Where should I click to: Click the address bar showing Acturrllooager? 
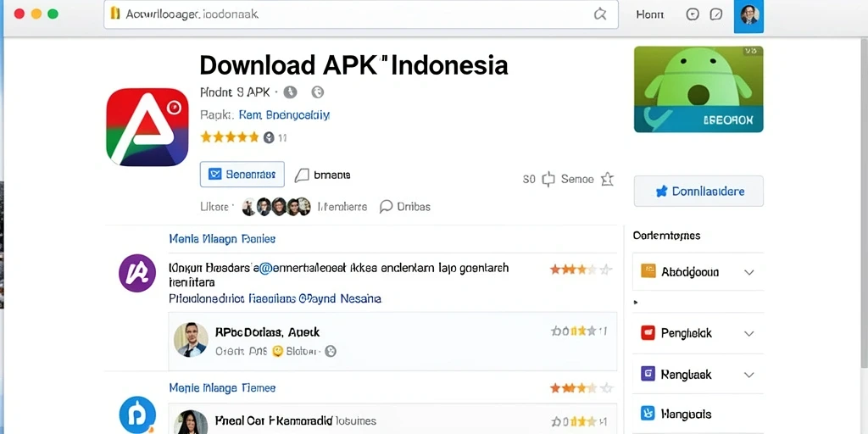(361, 14)
